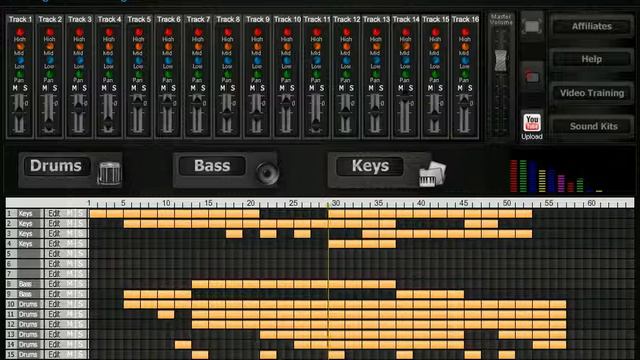Click bar 60 on the timeline ruler
The width and height of the screenshot is (640, 360).
[591, 203]
